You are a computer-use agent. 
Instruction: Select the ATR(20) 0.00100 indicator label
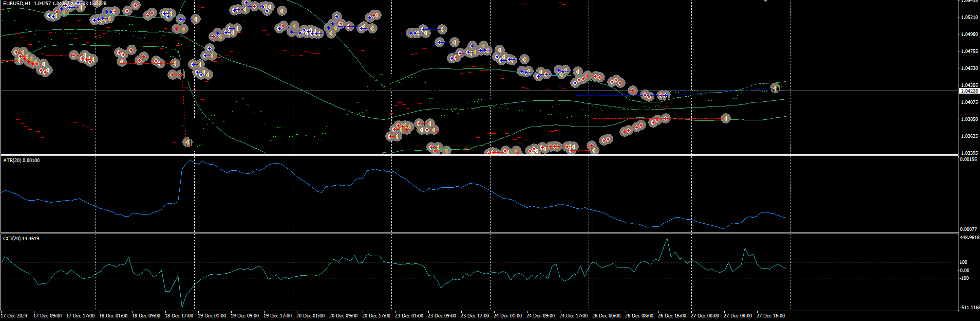click(x=21, y=160)
